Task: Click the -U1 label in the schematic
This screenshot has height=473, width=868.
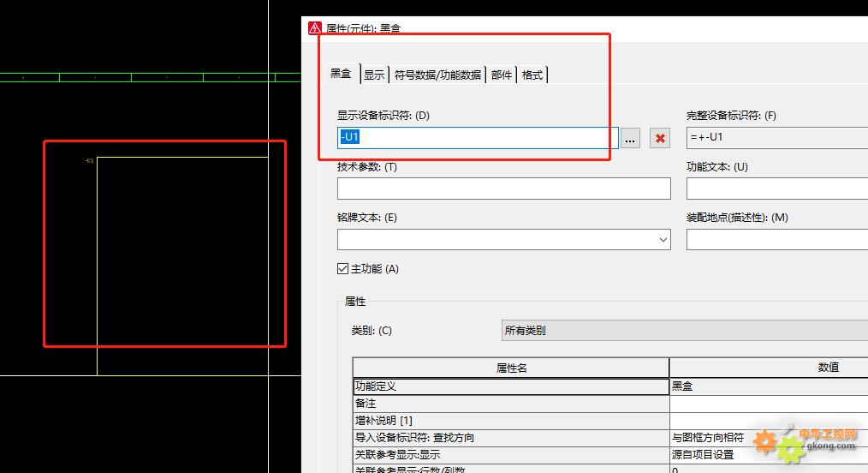Action: point(89,160)
